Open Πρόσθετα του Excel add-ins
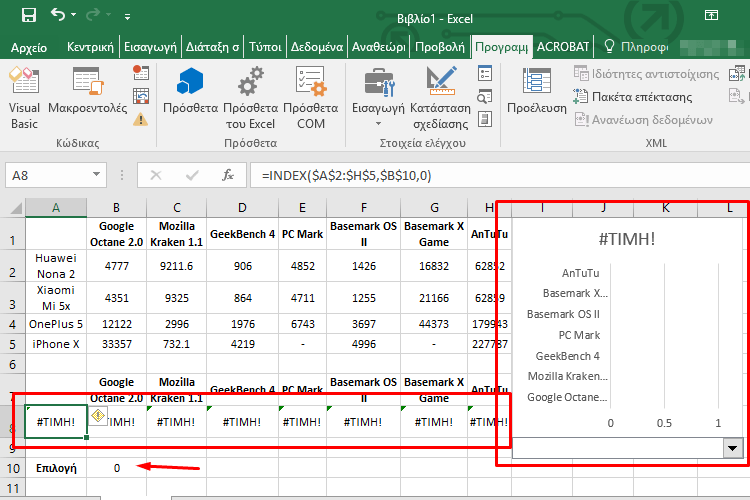The height and width of the screenshot is (500, 750). [251, 98]
